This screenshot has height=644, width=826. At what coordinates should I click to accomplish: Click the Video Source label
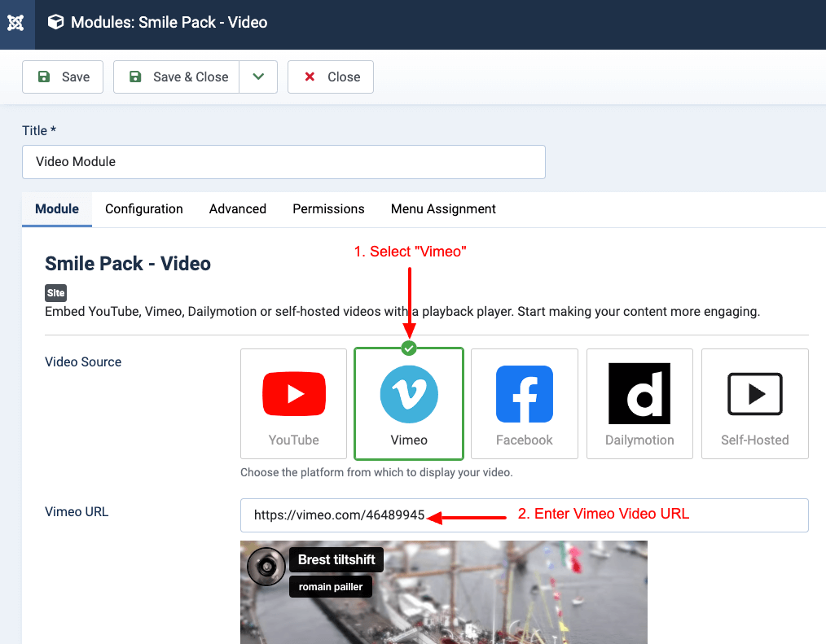(83, 361)
